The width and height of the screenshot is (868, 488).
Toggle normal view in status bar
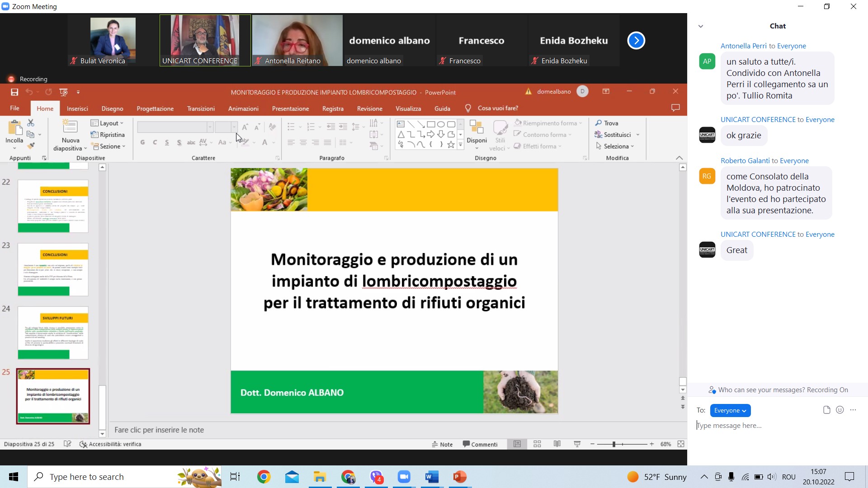(x=517, y=444)
